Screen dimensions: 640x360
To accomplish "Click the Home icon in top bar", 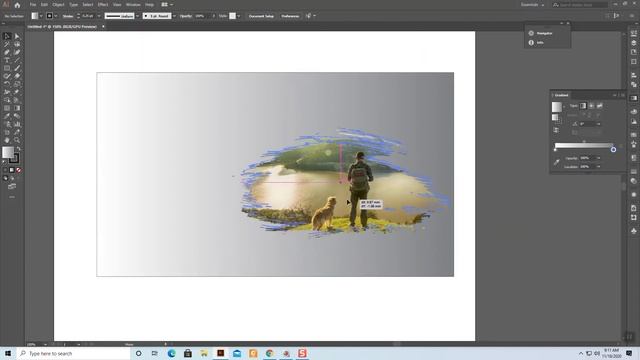I will [x=17, y=5].
